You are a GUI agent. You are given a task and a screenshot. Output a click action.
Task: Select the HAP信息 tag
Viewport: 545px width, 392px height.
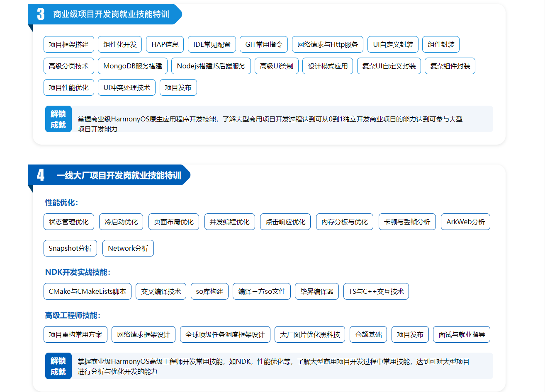(x=165, y=44)
